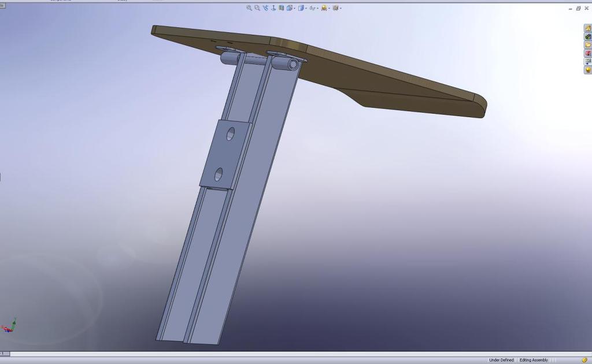Click the View Settings icon
Viewport: 592px width, 364px height.
tap(335, 8)
